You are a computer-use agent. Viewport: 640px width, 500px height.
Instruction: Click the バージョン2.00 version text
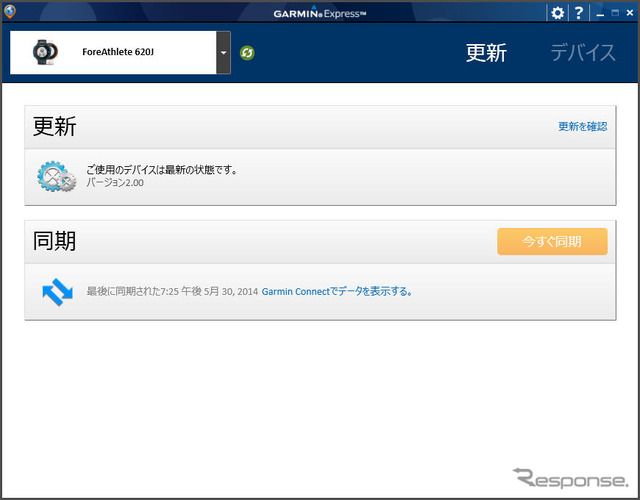click(x=115, y=182)
